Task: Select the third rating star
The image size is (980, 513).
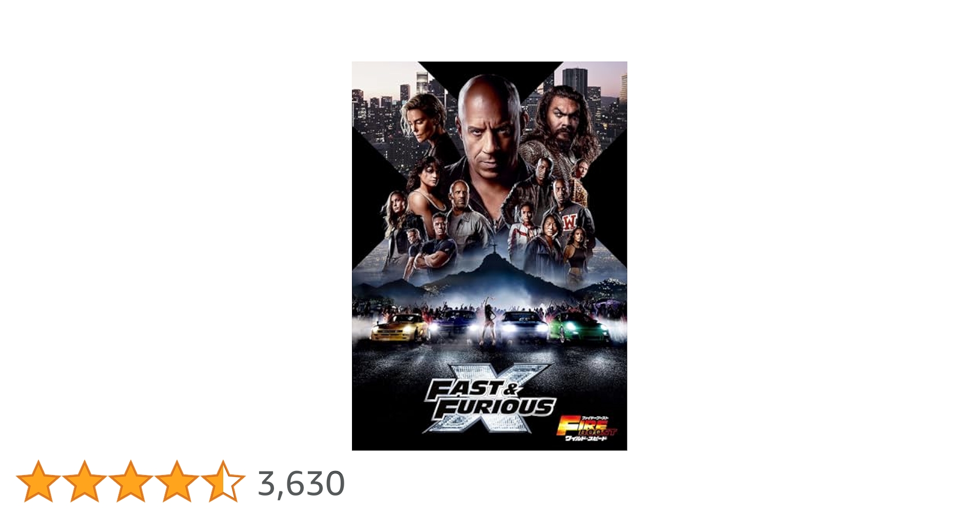Action: pos(131,481)
